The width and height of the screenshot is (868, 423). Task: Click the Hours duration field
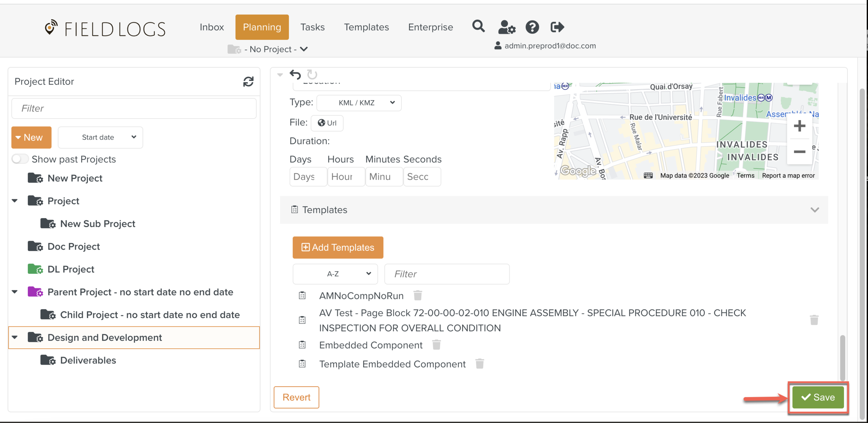(346, 176)
